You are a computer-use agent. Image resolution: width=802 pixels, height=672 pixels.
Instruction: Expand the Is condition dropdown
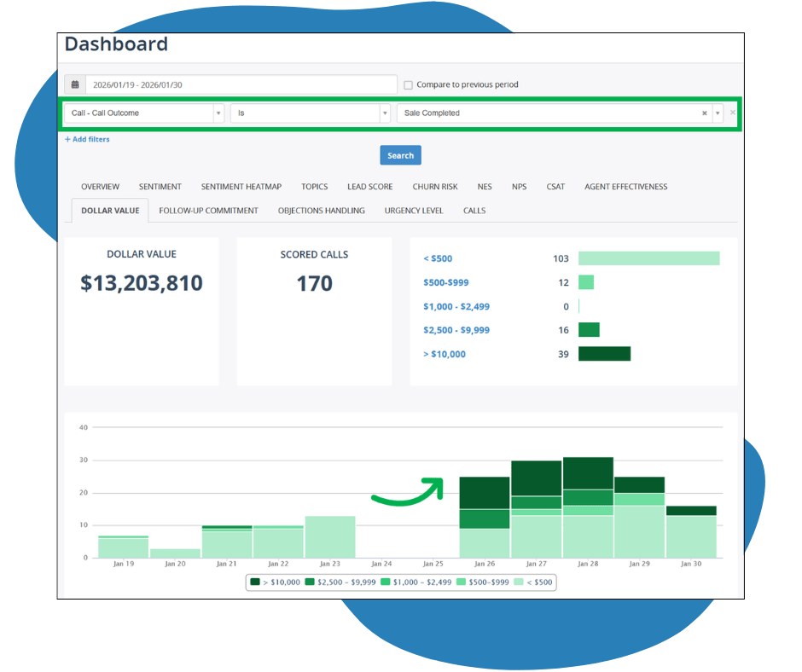pyautogui.click(x=384, y=113)
